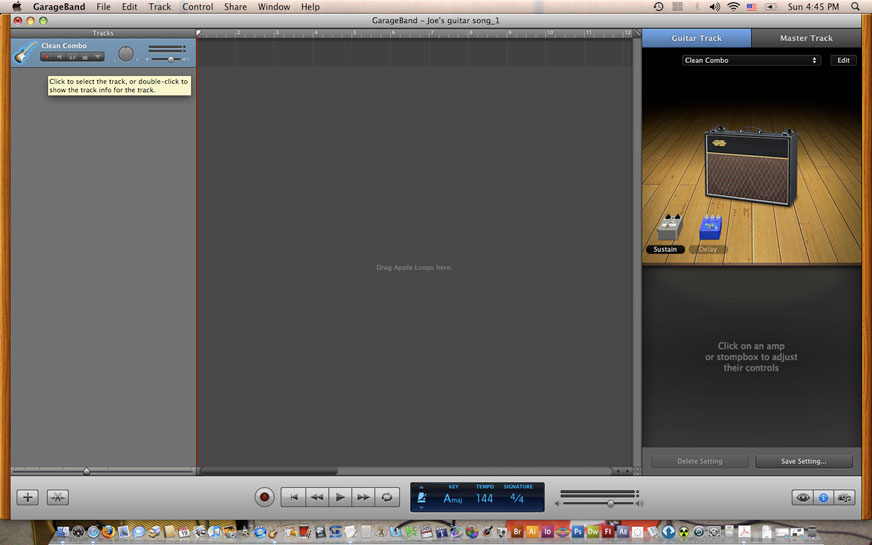Image resolution: width=872 pixels, height=545 pixels.
Task: Click the electric guitar track icon
Action: (x=25, y=53)
